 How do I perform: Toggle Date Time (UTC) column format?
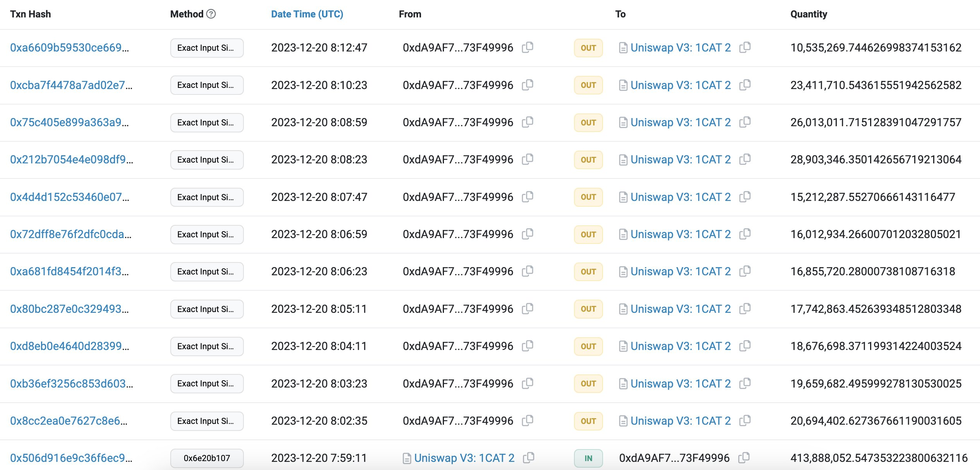pos(307,14)
